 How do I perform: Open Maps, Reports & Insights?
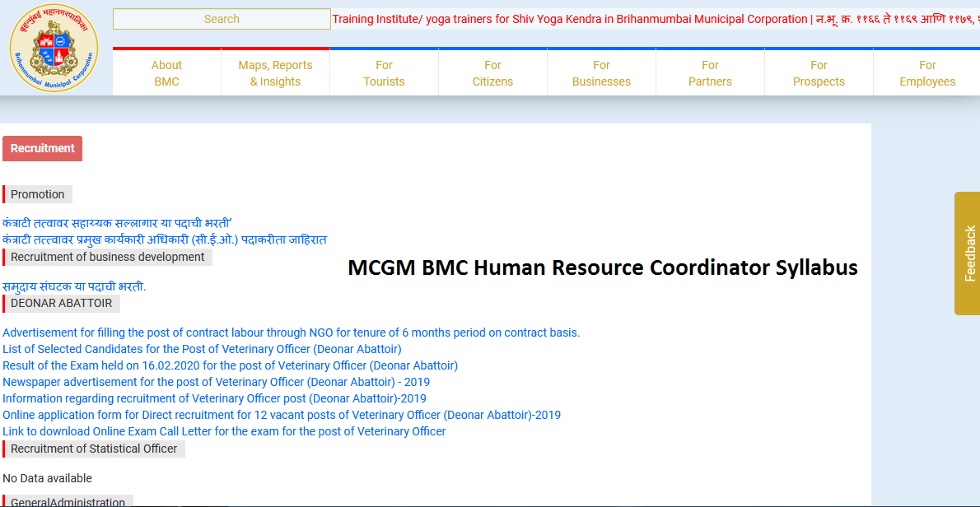275,72
